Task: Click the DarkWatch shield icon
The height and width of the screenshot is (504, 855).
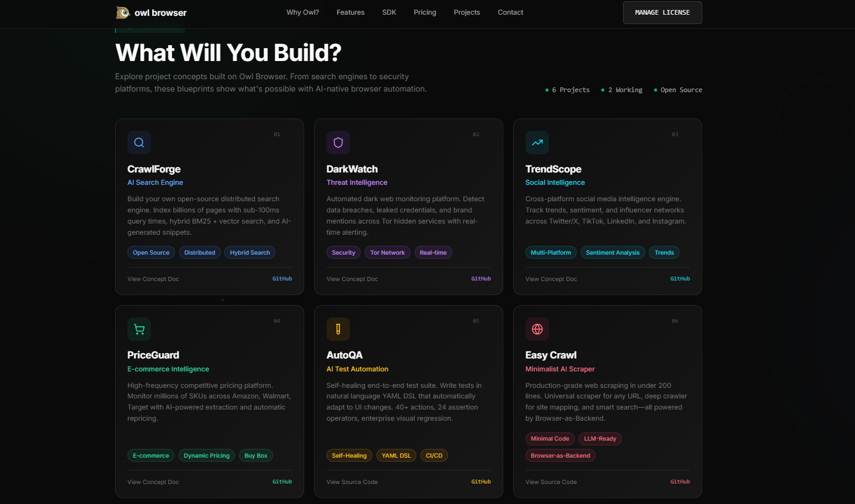Action: [x=338, y=142]
